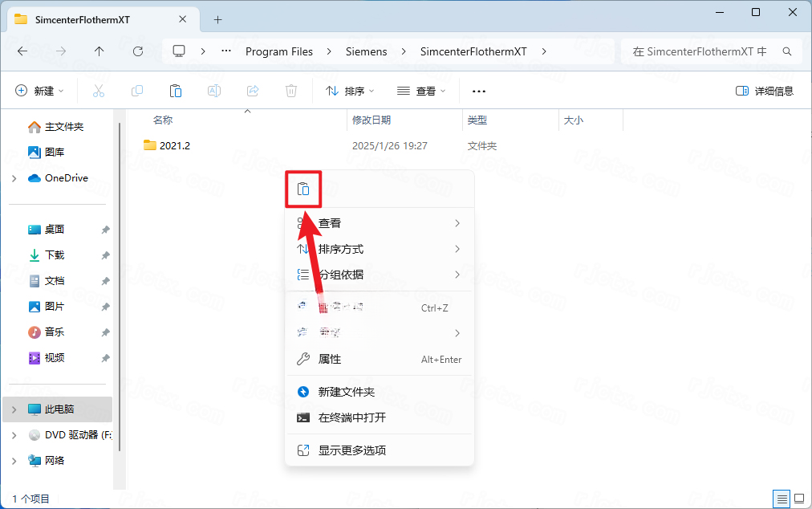Viewport: 812px width, 509px height.
Task: Choose 新建文件夹 in the context menu
Action: tap(379, 392)
